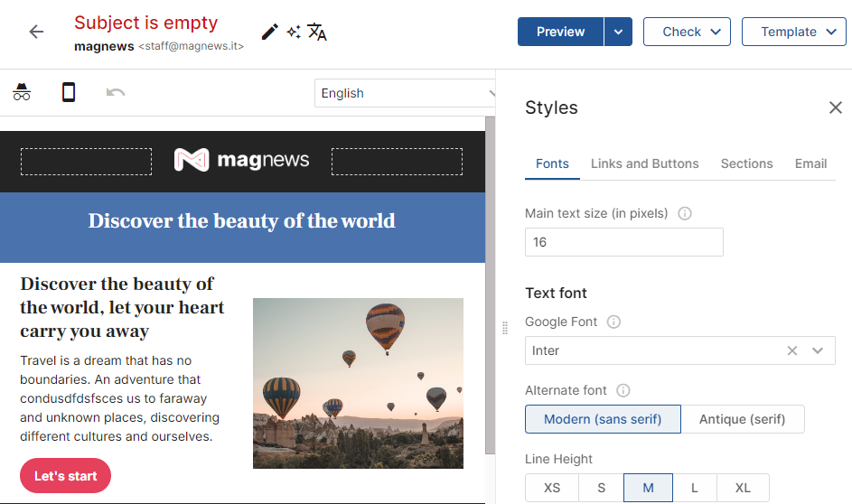Viewport: 852px width, 504px height.
Task: Click the 'Subject is empty' title
Action: pos(145,23)
